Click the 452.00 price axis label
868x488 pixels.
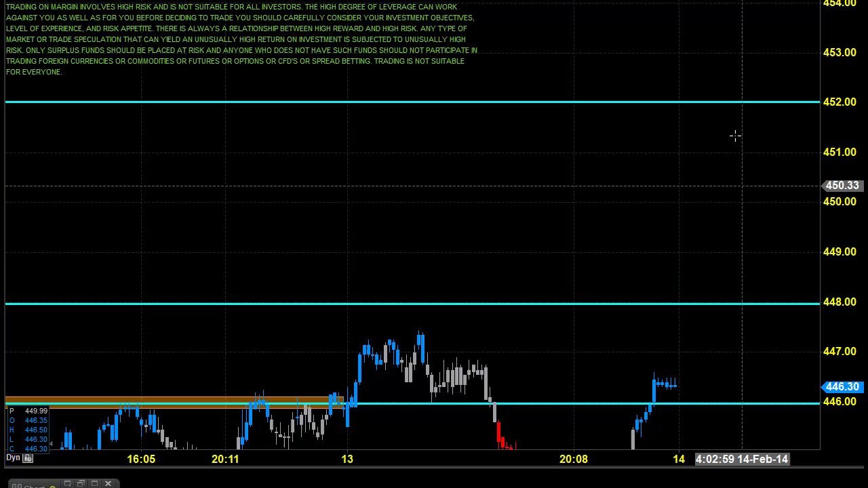[x=840, y=102]
